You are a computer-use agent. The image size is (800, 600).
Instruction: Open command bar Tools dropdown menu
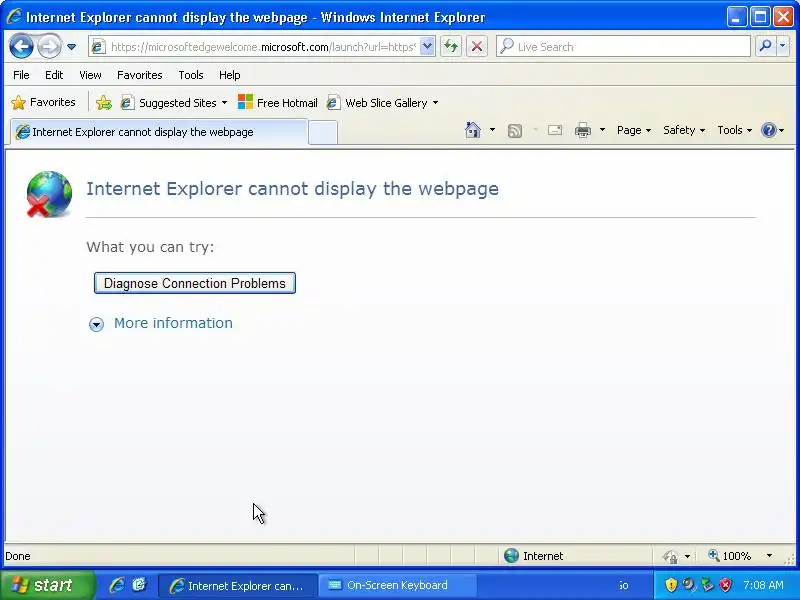[734, 130]
